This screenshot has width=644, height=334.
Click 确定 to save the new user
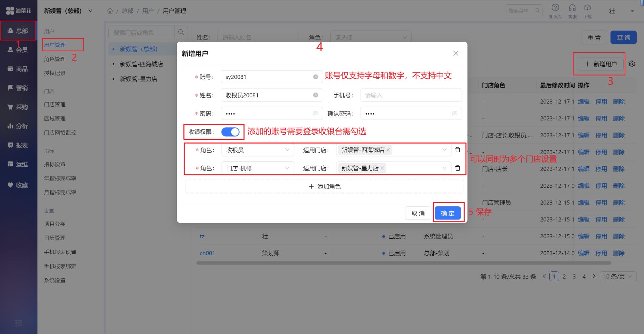(x=448, y=213)
